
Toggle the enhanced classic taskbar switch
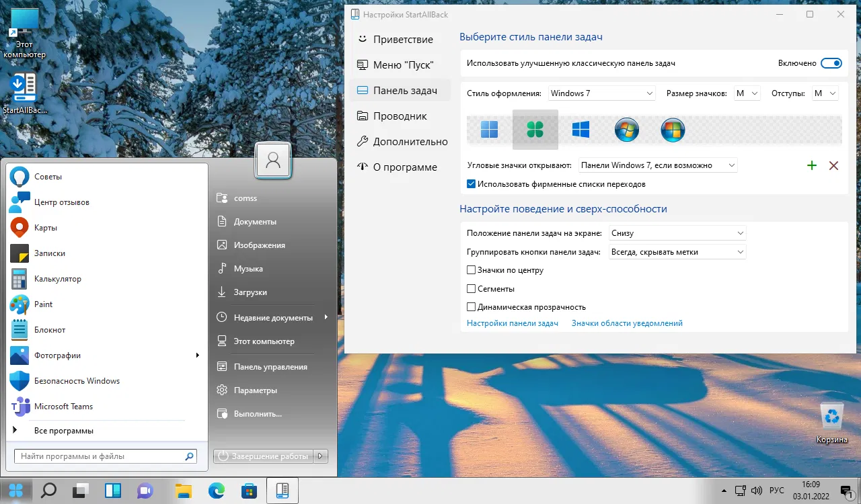(831, 63)
